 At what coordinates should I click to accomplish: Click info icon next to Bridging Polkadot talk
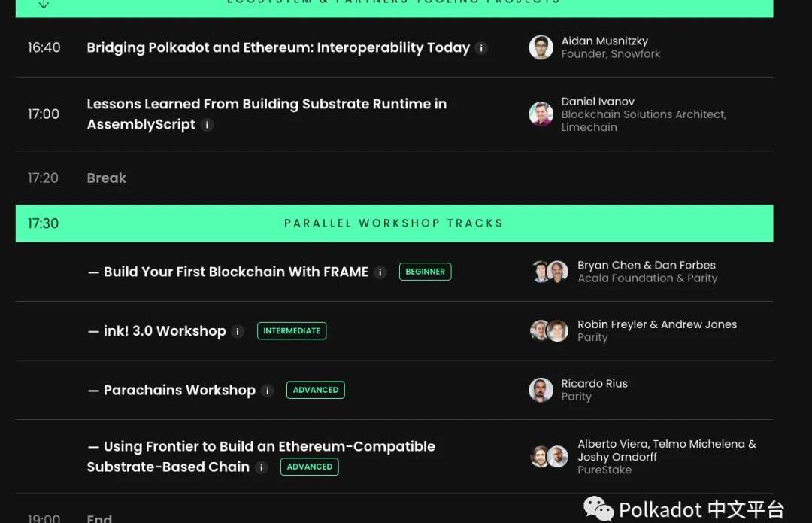(x=482, y=47)
